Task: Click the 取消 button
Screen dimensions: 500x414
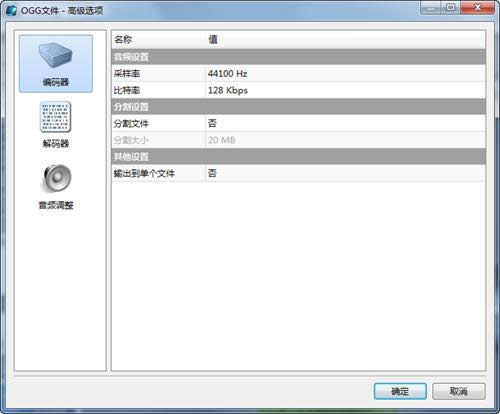Action: tap(459, 391)
